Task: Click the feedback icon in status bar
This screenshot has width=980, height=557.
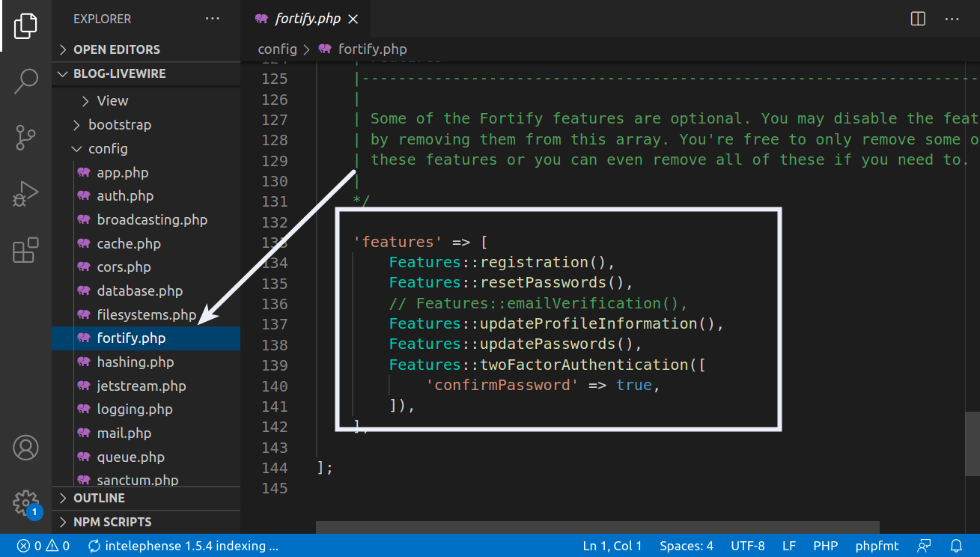Action: [925, 546]
